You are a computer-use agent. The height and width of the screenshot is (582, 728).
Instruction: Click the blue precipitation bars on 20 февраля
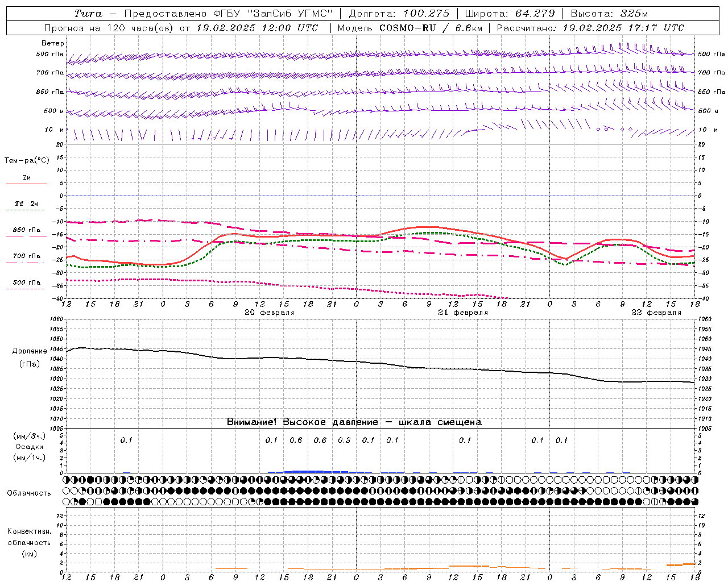316,471
